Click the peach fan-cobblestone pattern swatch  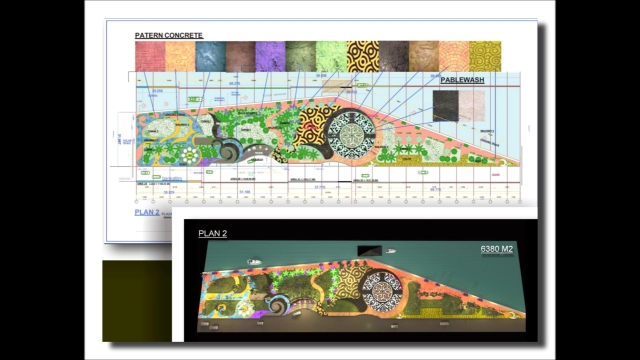click(x=454, y=56)
